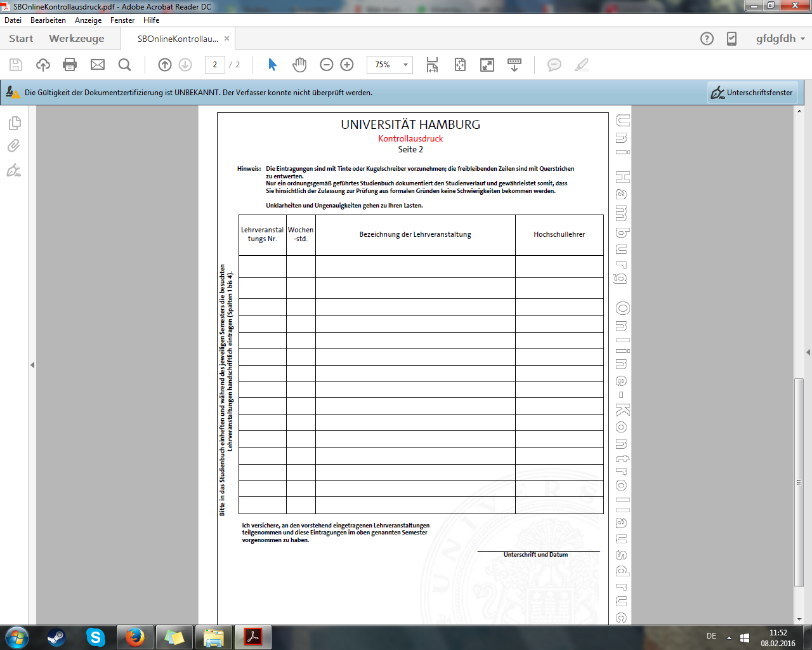This screenshot has height=650, width=812.
Task: Upload file to cloud icon
Action: 43,65
